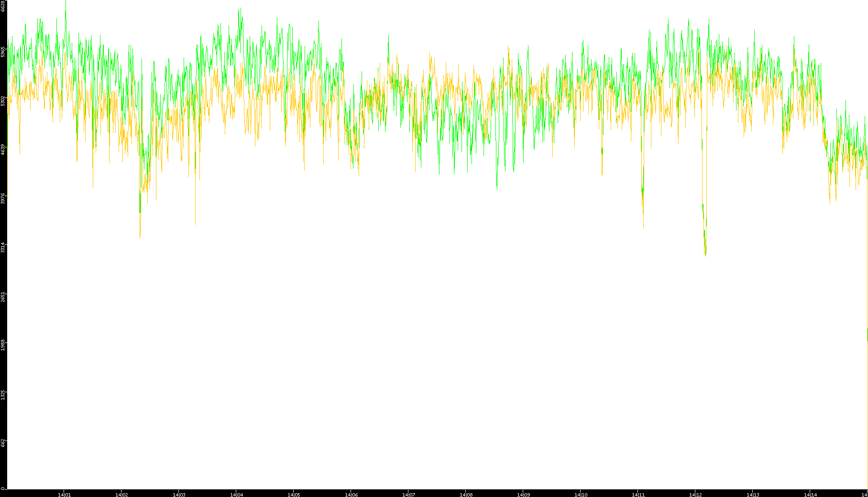
Task: Click the orange dip bottom just after 14:02
Action: tap(140, 237)
